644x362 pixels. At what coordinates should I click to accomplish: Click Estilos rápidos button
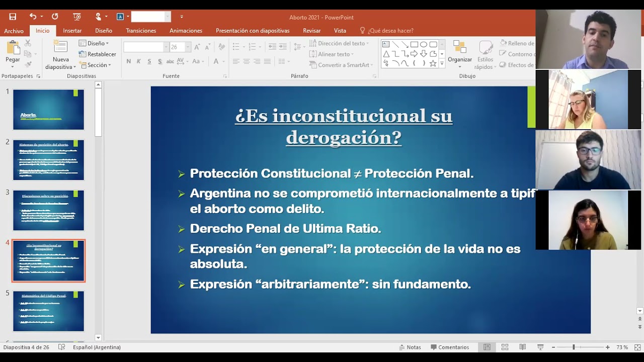[486, 55]
